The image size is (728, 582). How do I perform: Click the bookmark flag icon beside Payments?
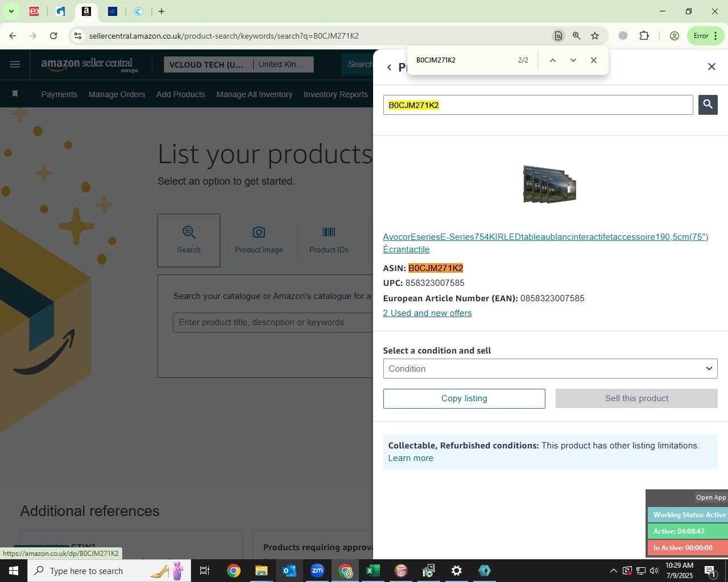(15, 94)
